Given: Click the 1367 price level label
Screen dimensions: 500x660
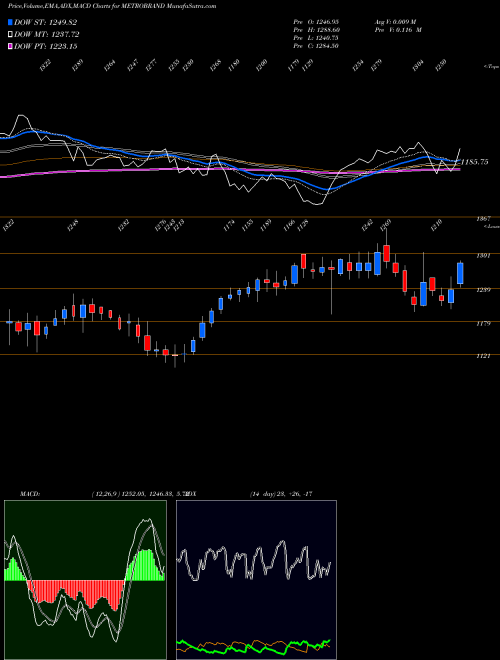Looking at the screenshot, I should click(483, 219).
